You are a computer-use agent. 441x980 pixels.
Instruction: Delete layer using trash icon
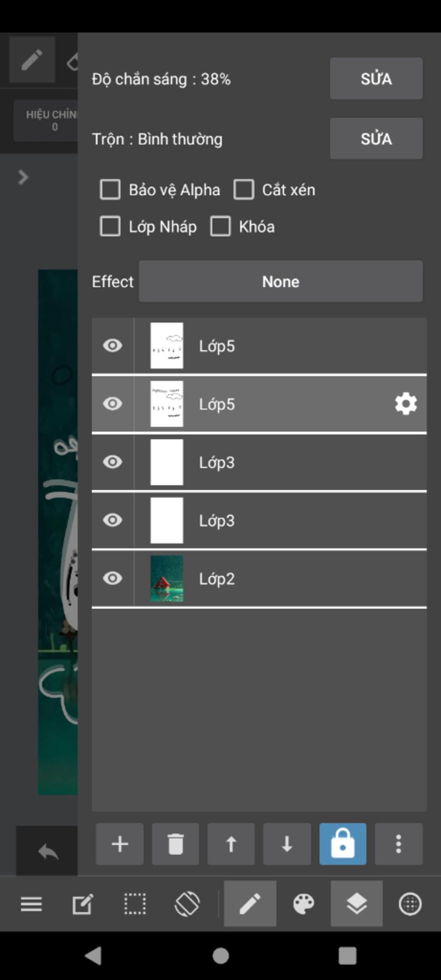[175, 844]
